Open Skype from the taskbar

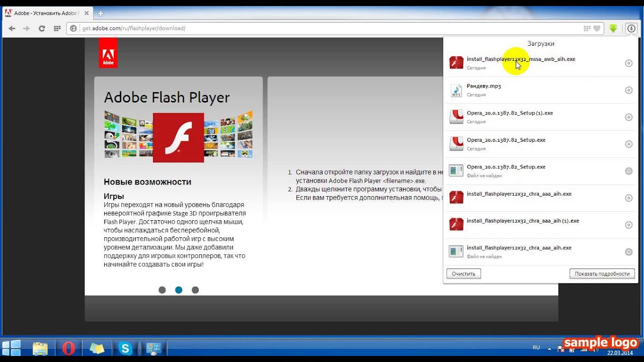point(125,348)
